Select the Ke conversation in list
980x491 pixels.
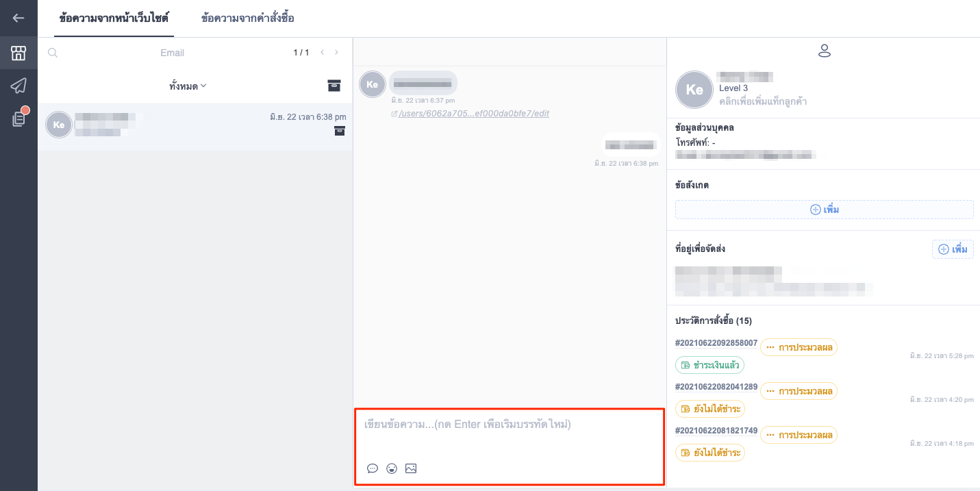click(195, 127)
